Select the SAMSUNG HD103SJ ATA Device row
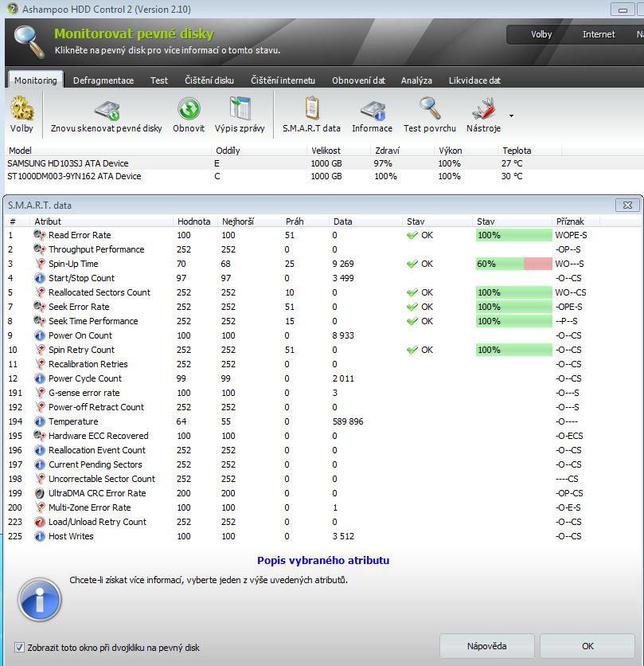This screenshot has height=666, width=644. click(x=324, y=163)
